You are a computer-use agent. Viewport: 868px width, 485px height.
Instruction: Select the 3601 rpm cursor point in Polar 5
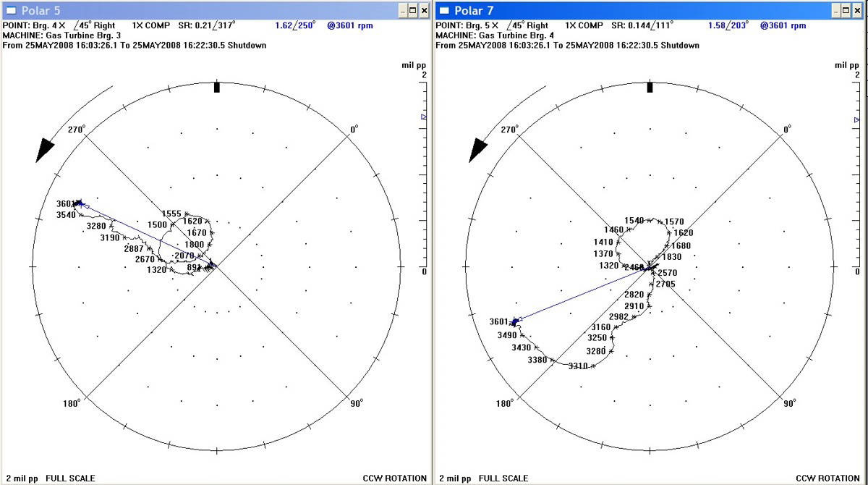(x=78, y=203)
